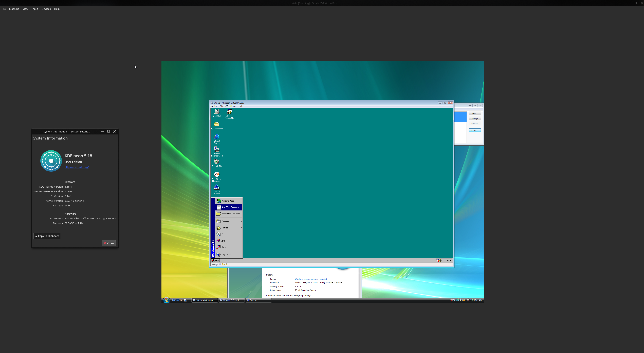Choose Help in Win 98 Start menu

229,241
